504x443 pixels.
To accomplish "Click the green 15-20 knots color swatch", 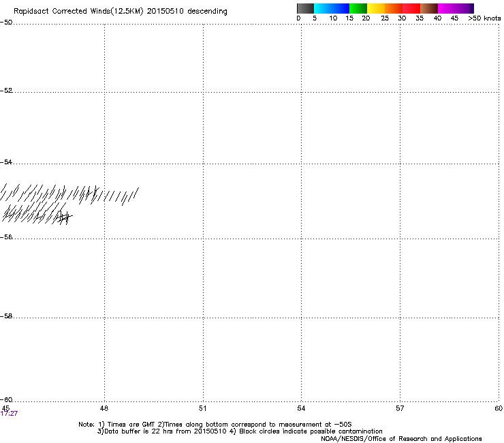I will (358, 8).
